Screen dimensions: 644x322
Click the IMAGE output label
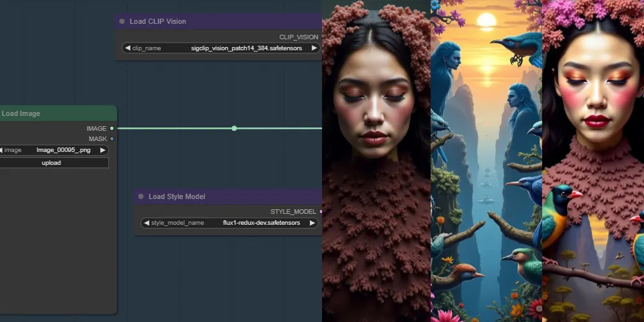pos(97,129)
